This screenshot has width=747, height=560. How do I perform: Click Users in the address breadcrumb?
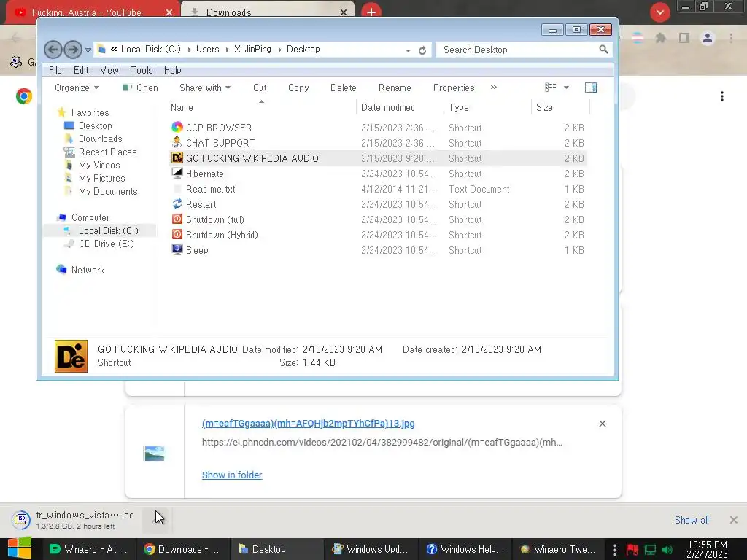[x=207, y=49]
